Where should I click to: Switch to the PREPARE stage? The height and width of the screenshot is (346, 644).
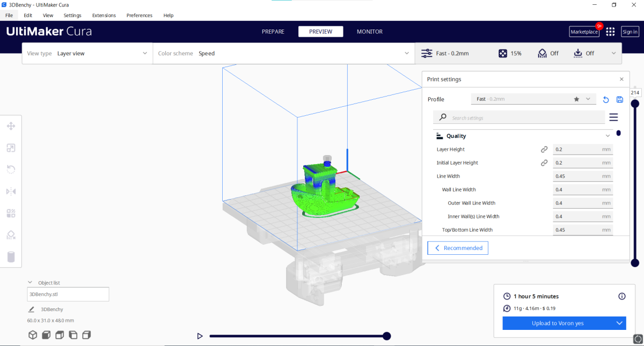(x=273, y=32)
